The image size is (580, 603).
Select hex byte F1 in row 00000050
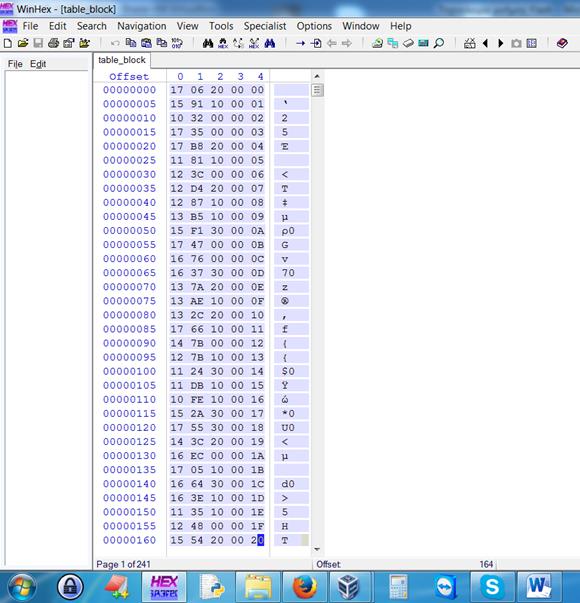(x=197, y=230)
